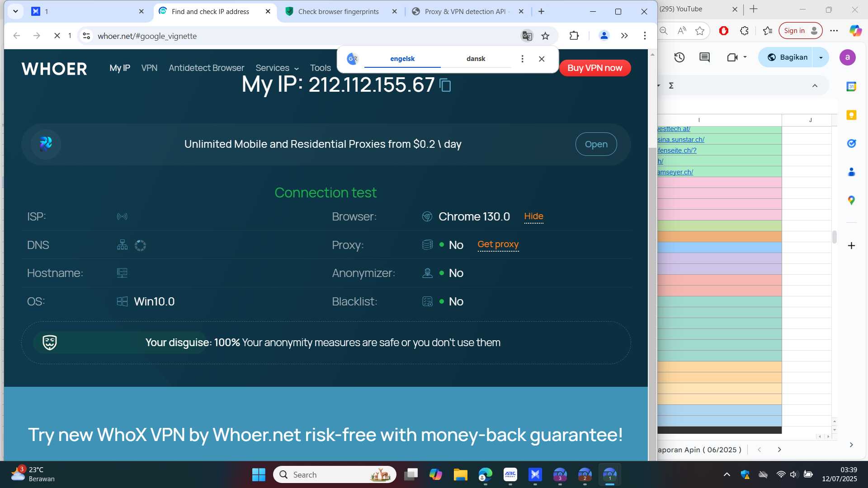Add this page to Edge favorites
The image size is (868, 488).
pyautogui.click(x=700, y=31)
